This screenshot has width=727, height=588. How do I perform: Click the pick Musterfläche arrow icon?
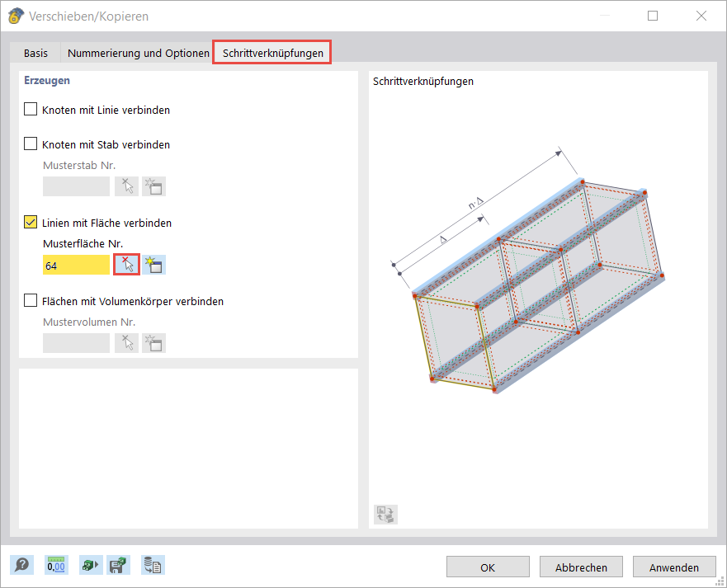click(x=128, y=264)
